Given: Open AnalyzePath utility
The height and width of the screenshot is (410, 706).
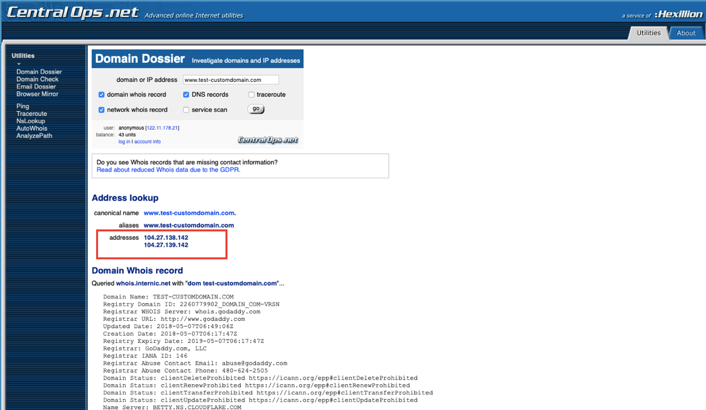Looking at the screenshot, I should pyautogui.click(x=34, y=136).
